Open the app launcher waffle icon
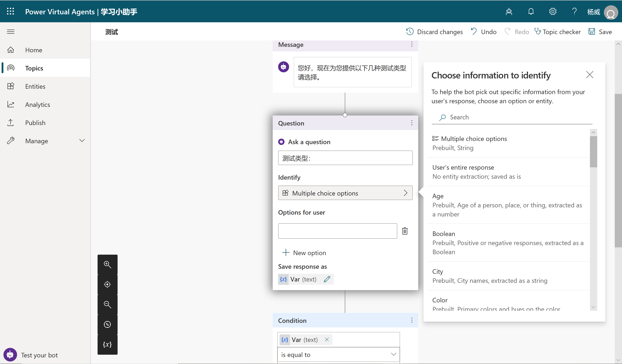The image size is (622, 364). point(10,11)
